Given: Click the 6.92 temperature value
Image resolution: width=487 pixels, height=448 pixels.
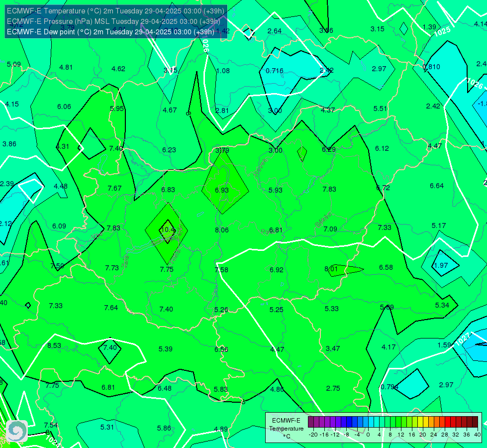Looking at the screenshot, I should [x=277, y=270].
